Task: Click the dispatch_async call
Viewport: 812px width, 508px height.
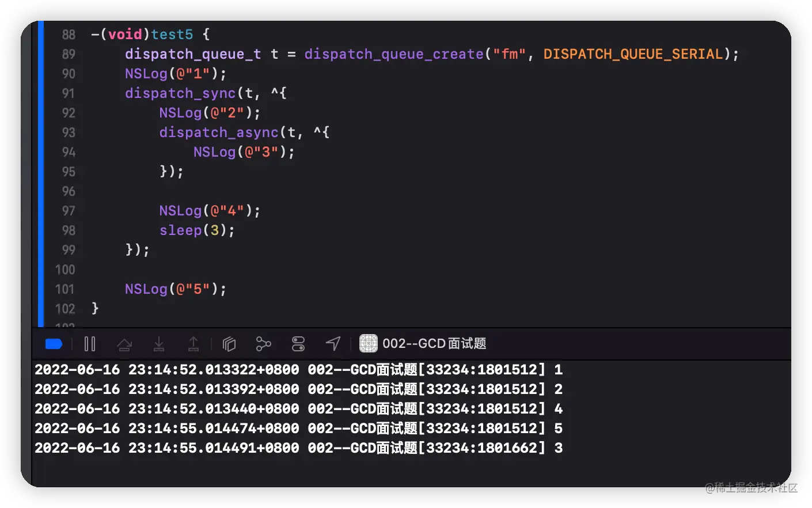Action: coord(219,132)
